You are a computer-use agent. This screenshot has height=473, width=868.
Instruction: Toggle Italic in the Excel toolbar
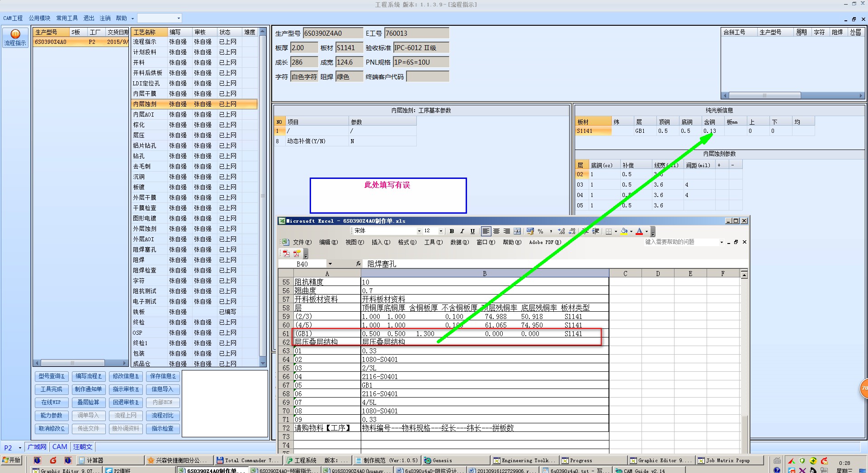coord(462,231)
